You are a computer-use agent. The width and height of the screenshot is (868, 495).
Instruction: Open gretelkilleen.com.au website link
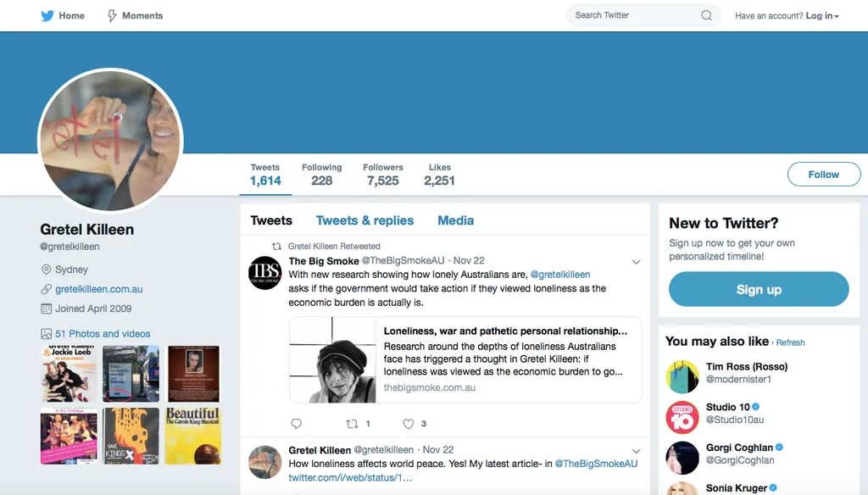99,289
